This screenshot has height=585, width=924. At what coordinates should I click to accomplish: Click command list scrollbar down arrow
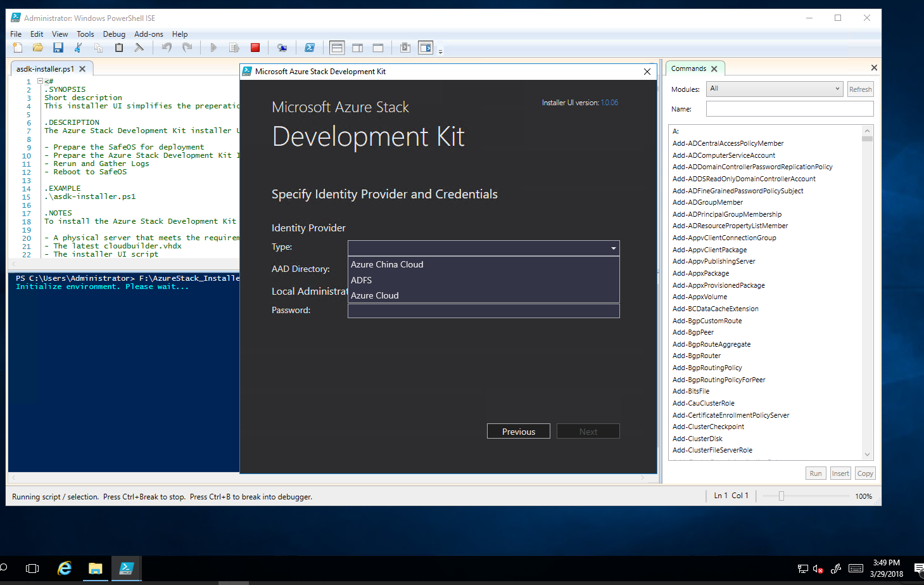pyautogui.click(x=868, y=454)
